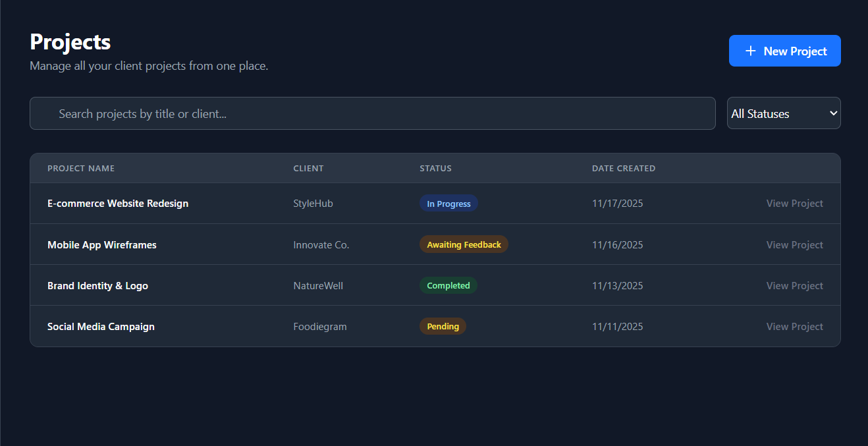This screenshot has height=446, width=868.
Task: View Project for Mobile App Wireframes
Action: [794, 244]
